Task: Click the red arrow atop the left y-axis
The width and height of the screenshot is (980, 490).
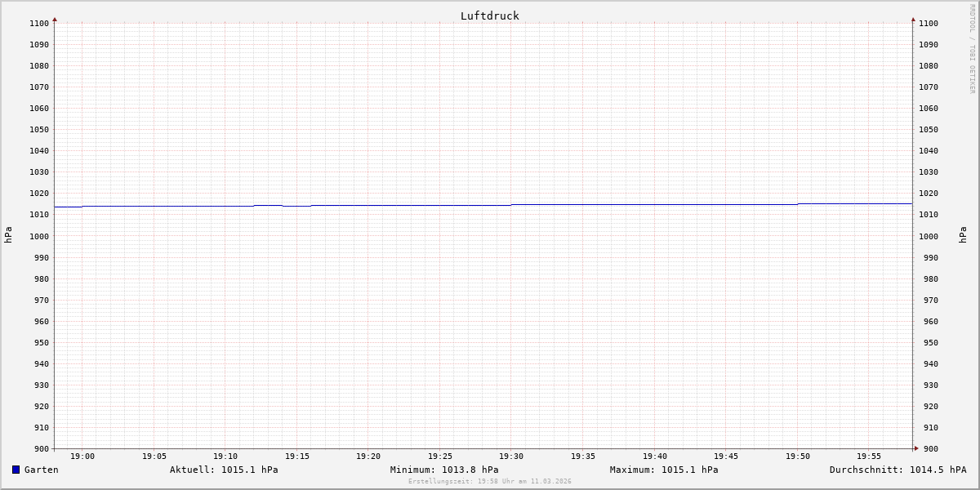Action: [55, 19]
